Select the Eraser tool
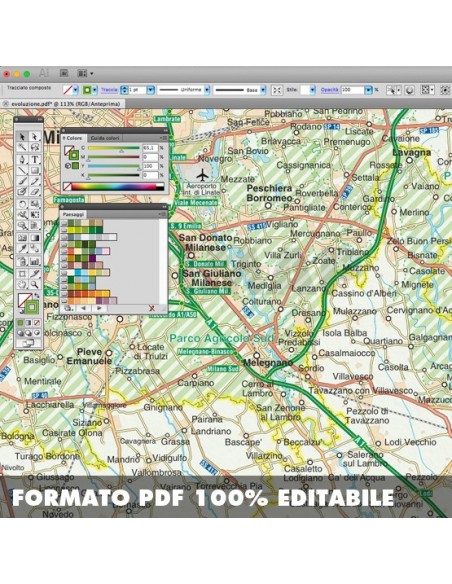The width and height of the screenshot is (452, 584). tap(35, 192)
